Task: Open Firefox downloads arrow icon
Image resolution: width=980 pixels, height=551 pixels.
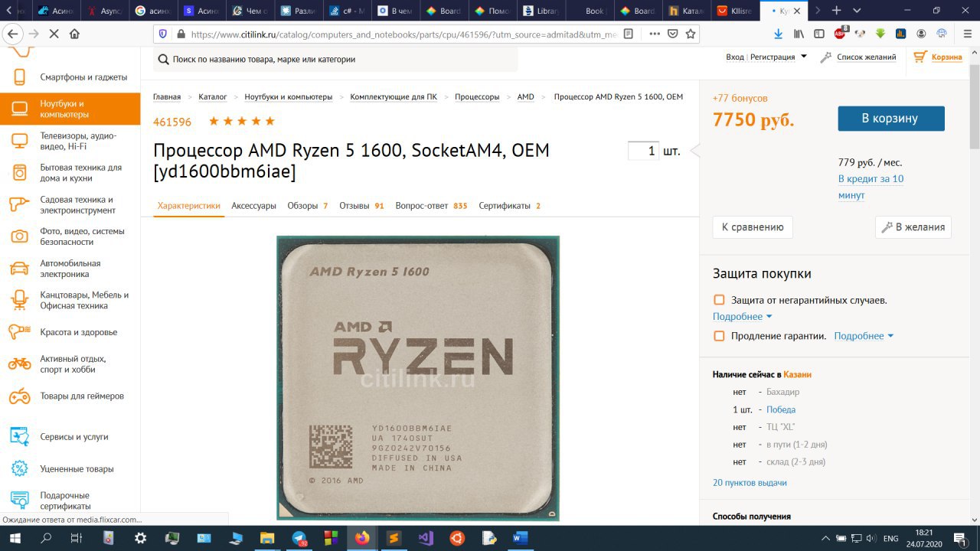Action: (779, 34)
